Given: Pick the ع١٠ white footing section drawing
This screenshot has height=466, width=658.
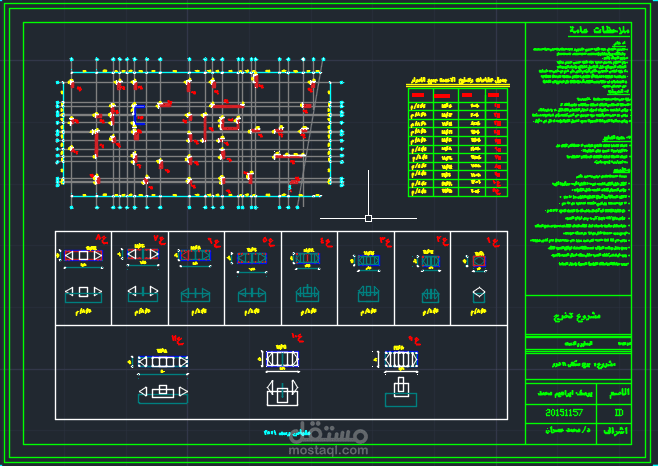Looking at the screenshot, I should [x=282, y=393].
